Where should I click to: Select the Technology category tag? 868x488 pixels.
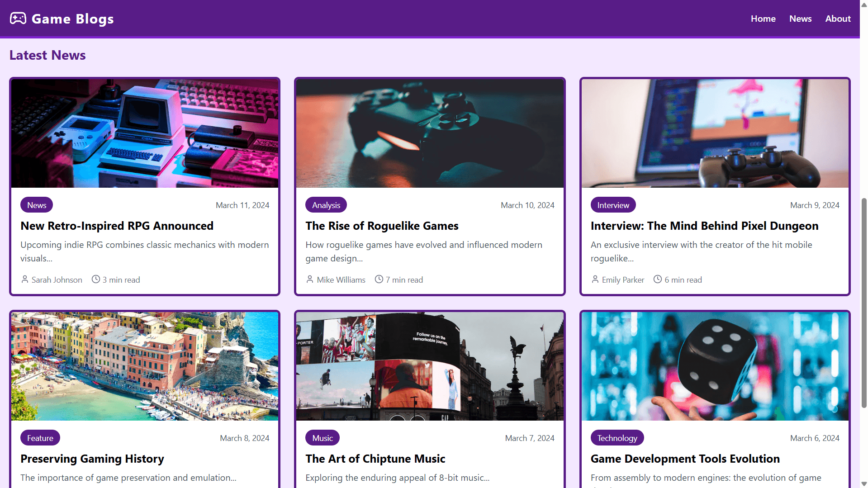click(x=617, y=438)
